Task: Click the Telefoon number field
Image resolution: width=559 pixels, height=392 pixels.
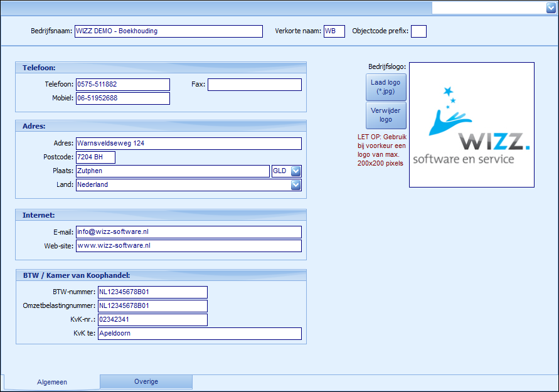Action: click(122, 85)
